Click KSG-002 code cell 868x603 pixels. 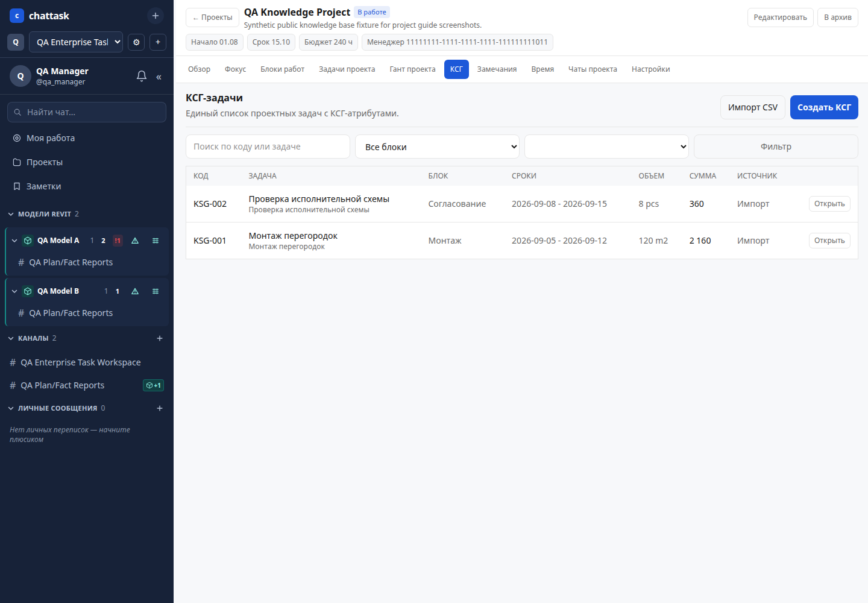[210, 204]
